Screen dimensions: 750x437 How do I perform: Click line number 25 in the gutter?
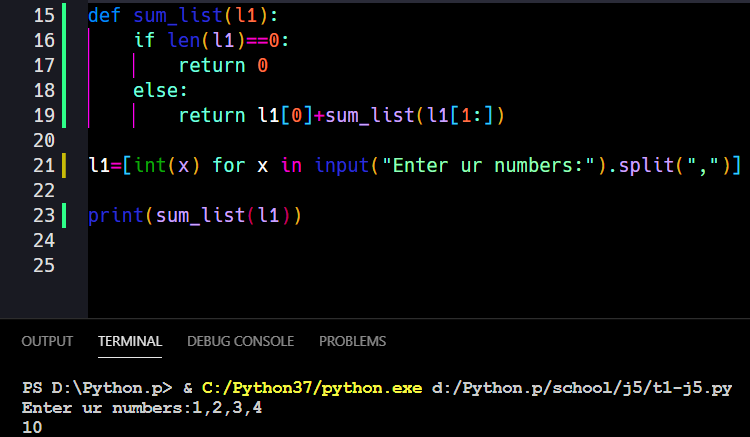click(x=43, y=265)
